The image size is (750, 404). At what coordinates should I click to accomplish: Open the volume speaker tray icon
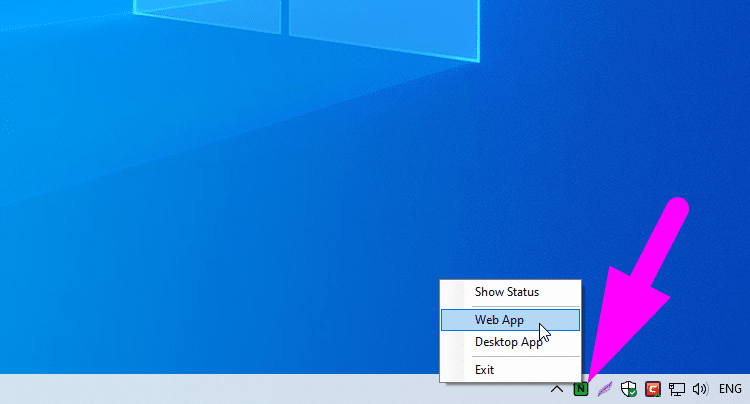(x=700, y=389)
